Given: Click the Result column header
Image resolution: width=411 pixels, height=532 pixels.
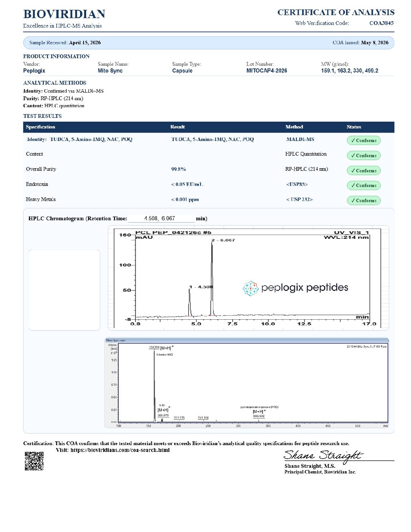Looking at the screenshot, I should [x=178, y=127].
